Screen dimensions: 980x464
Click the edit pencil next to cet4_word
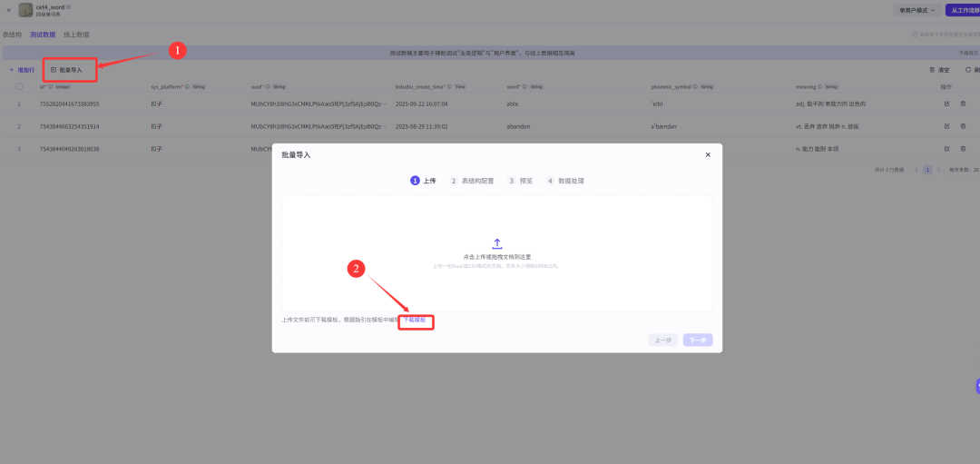tap(69, 7)
